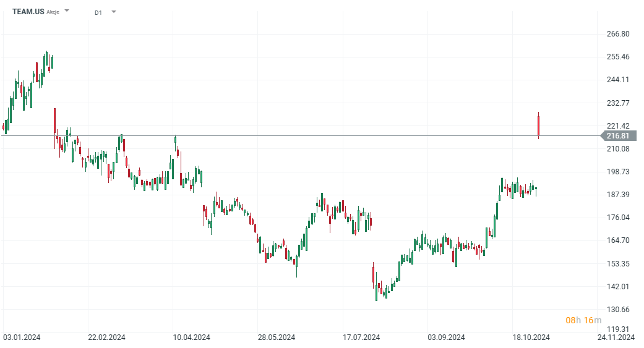
Task: Click the latest red gap-up candle
Action: click(539, 125)
